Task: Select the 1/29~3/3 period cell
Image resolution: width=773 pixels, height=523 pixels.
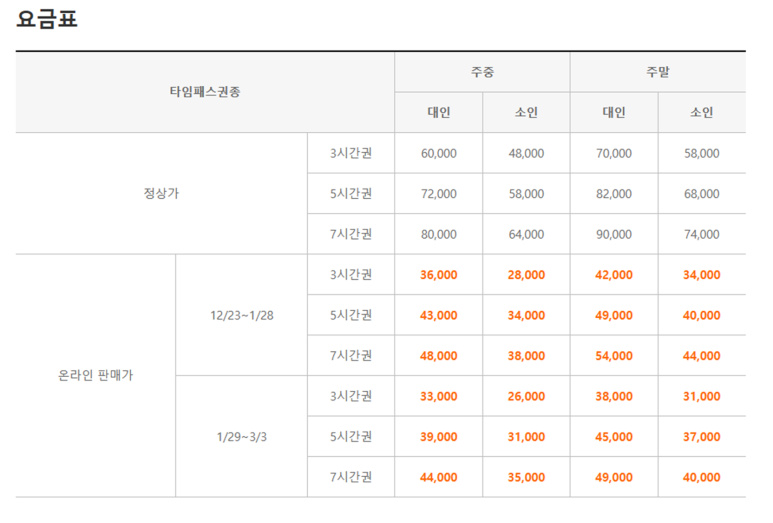Action: (242, 437)
